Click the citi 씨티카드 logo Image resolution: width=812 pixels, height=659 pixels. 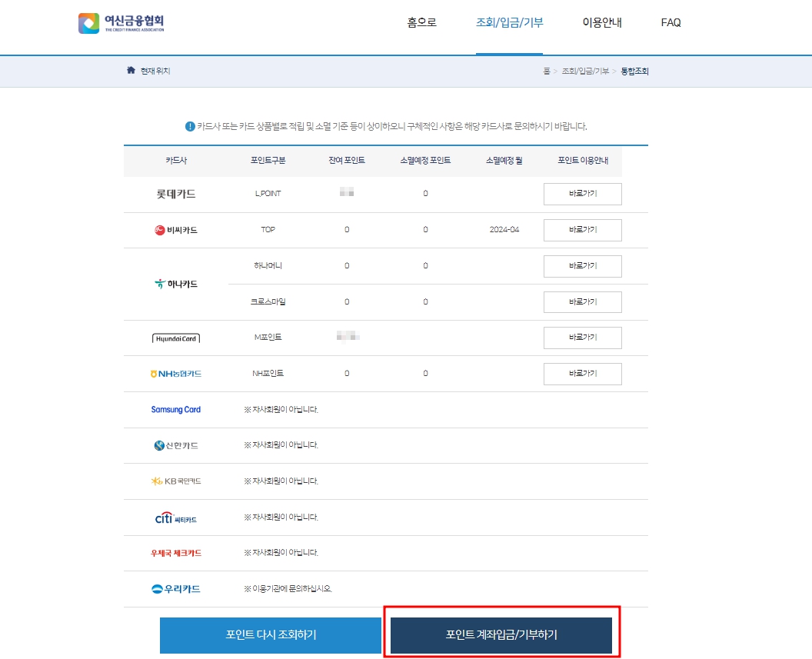[176, 518]
